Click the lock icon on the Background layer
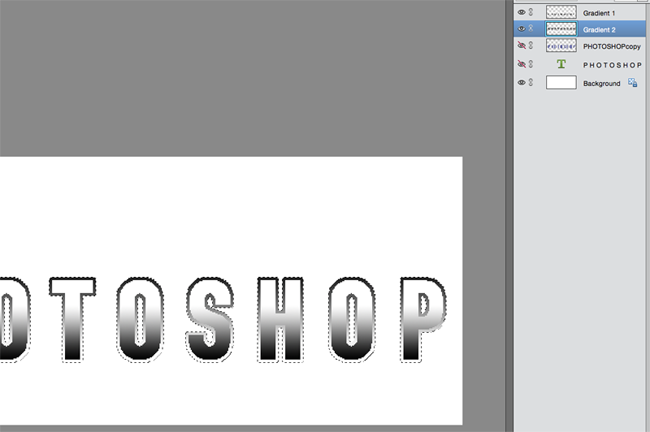650x432 pixels. click(633, 83)
